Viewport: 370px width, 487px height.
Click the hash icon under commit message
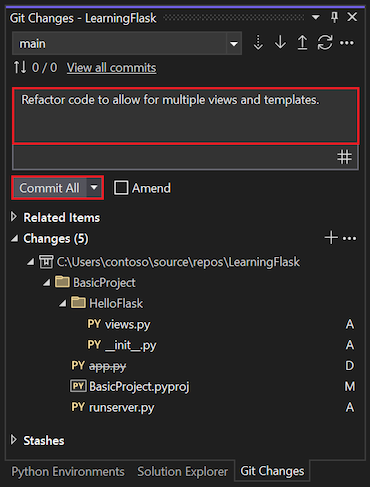coord(344,157)
